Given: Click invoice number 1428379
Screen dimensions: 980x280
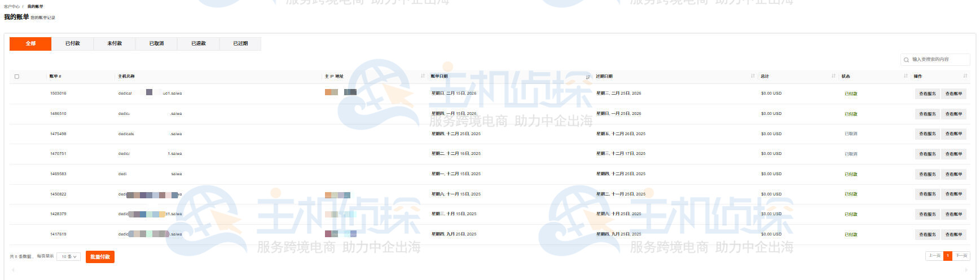Looking at the screenshot, I should point(58,214).
